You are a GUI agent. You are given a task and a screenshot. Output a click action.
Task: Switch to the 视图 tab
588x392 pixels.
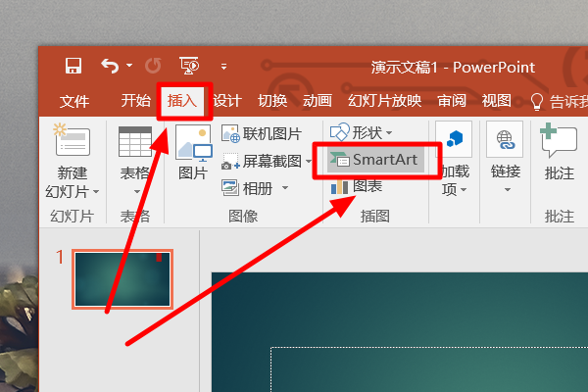pyautogui.click(x=497, y=101)
